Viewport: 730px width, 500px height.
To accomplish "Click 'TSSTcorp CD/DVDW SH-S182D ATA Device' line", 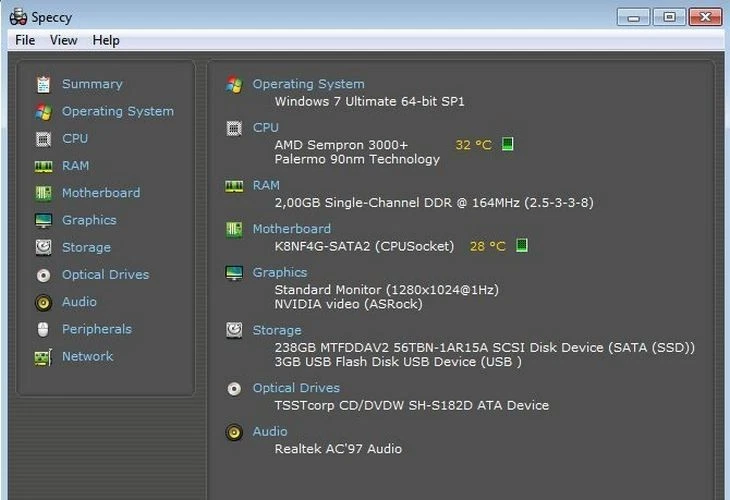I will coord(412,405).
